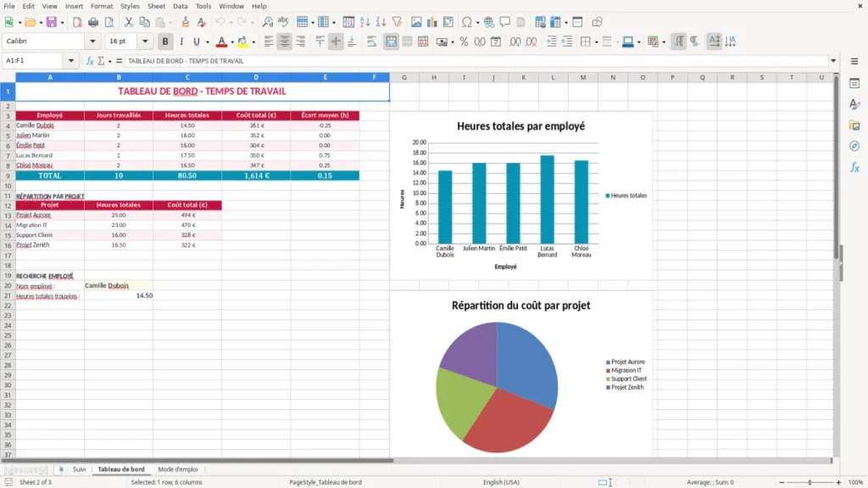868x488 pixels.
Task: Sort descending Z to A
Action: coord(381,22)
